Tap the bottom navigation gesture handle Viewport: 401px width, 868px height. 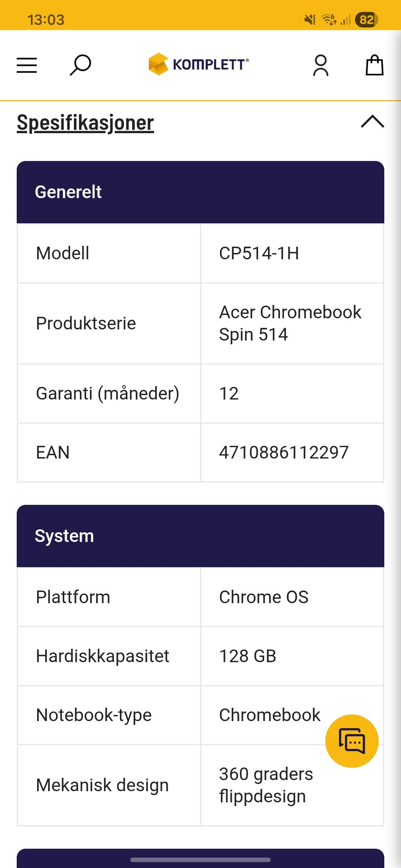200,860
